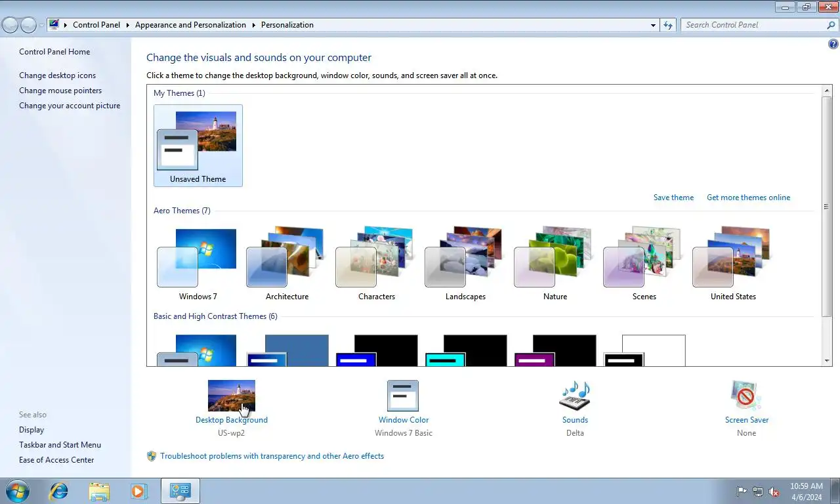This screenshot has width=840, height=504.
Task: Select the high contrast theme with blue title bar
Action: 377,350
